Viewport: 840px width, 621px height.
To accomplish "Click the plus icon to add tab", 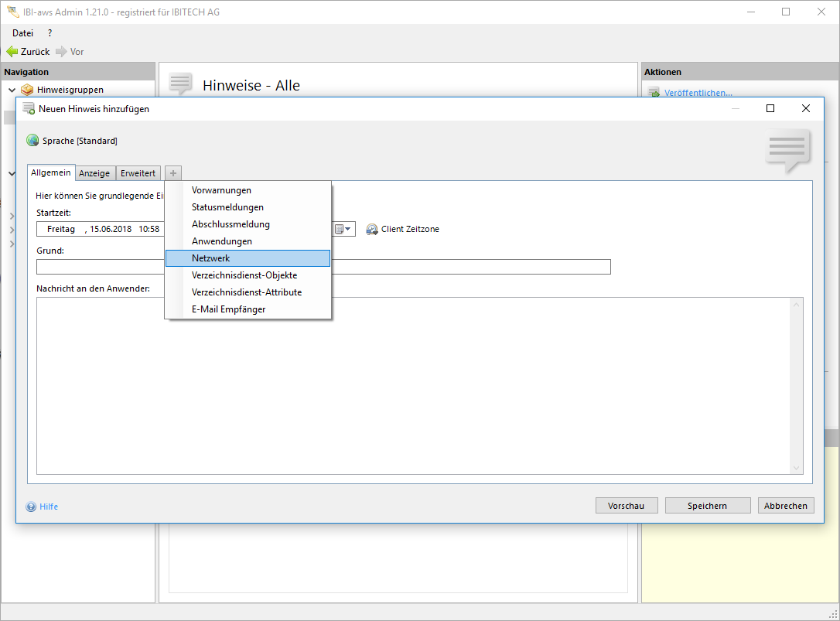I will pyautogui.click(x=173, y=173).
